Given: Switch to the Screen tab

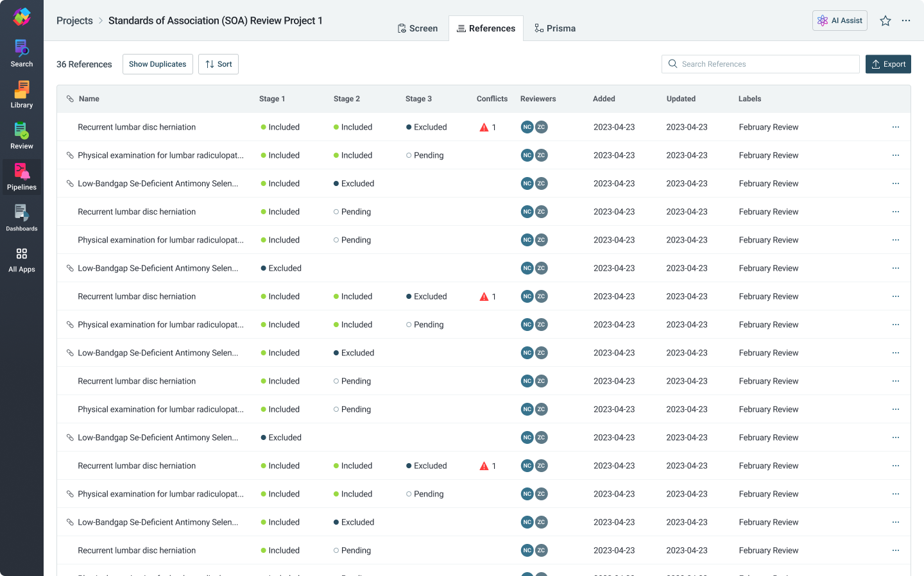Looking at the screenshot, I should tap(418, 28).
